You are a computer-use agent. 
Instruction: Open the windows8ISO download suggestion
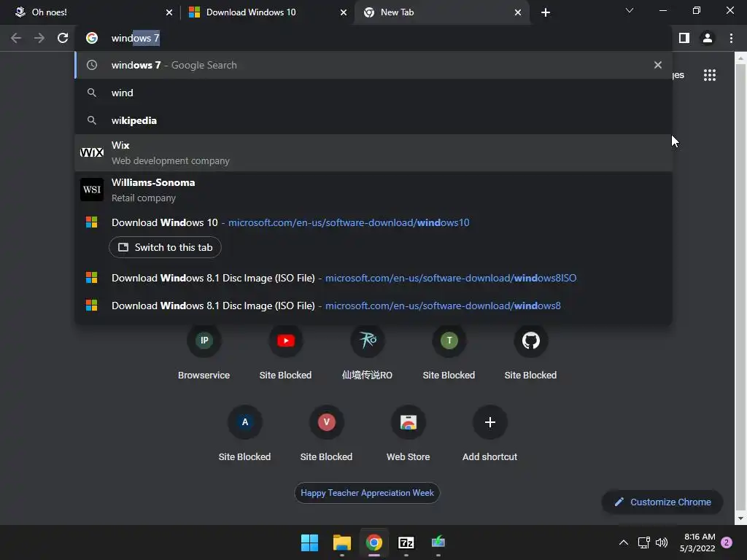click(x=373, y=278)
